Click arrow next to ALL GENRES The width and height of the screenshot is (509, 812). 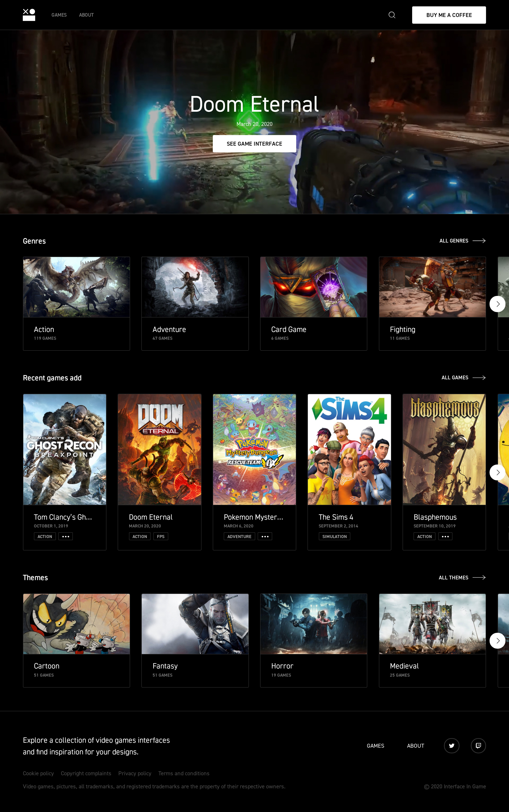[x=479, y=241]
